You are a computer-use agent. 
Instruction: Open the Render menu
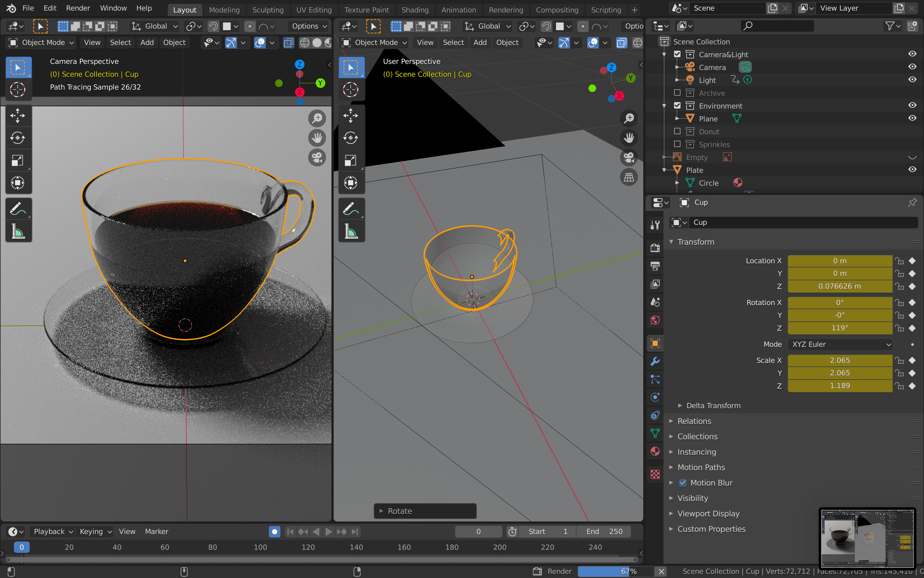(78, 8)
